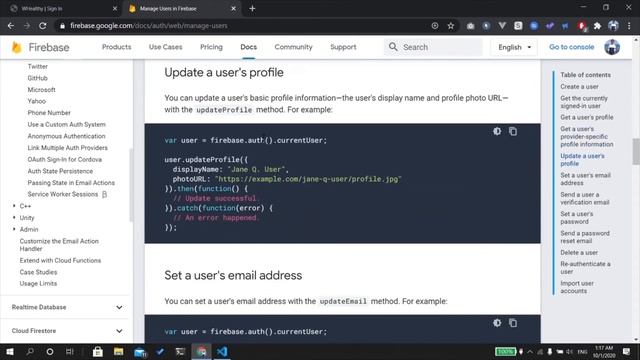The height and width of the screenshot is (360, 640).
Task: Show hidden system tray icons
Action: [x=530, y=351]
